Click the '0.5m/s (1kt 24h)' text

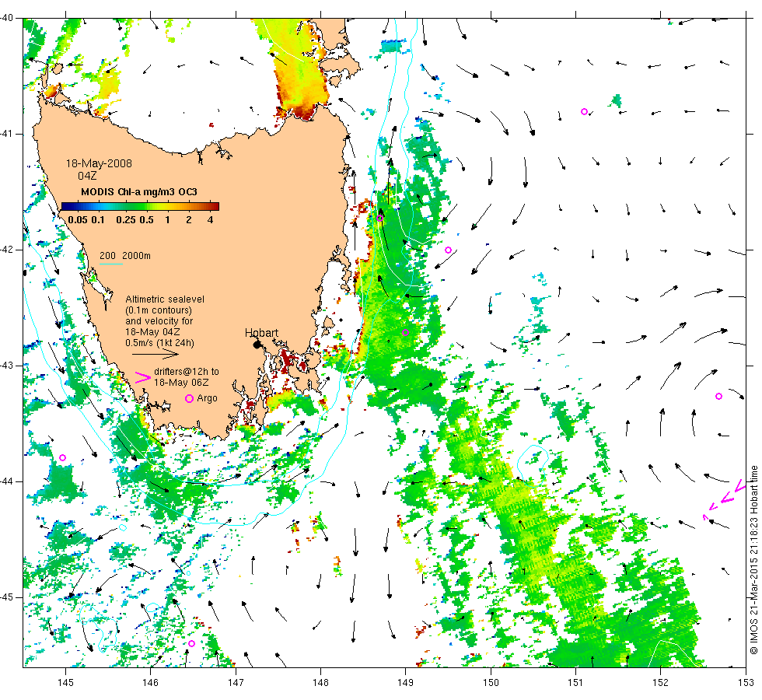tap(160, 343)
